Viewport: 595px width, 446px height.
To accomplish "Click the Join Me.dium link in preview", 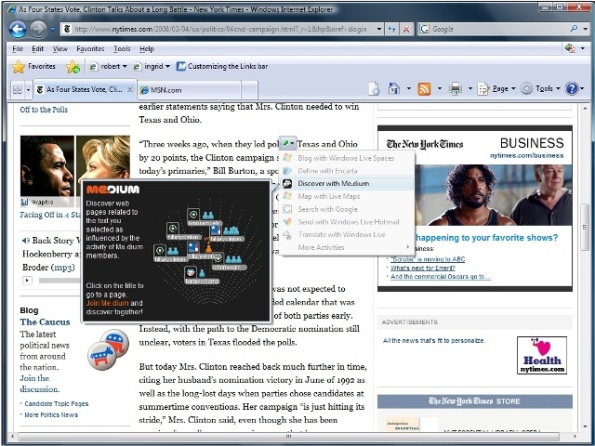I will point(107,303).
